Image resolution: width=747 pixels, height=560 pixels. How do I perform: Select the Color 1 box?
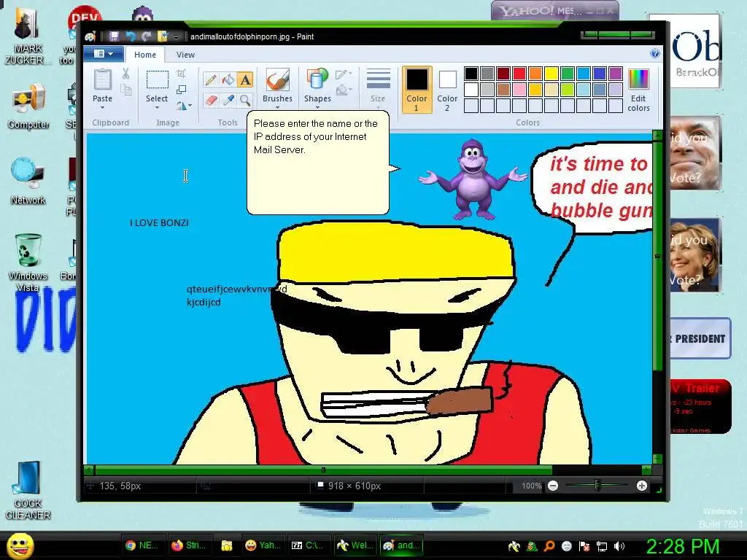click(x=417, y=89)
